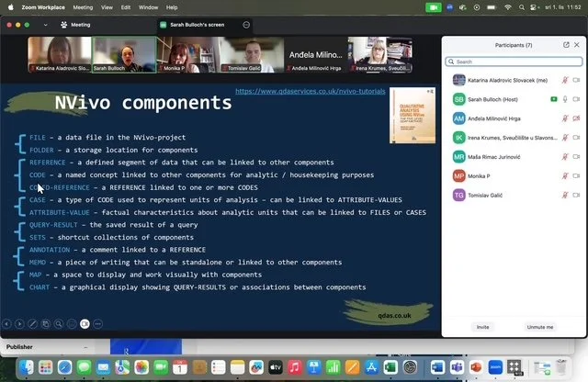588x382 pixels.
Task: Click the copy slides icon in slide controls
Action: pyautogui.click(x=46, y=324)
